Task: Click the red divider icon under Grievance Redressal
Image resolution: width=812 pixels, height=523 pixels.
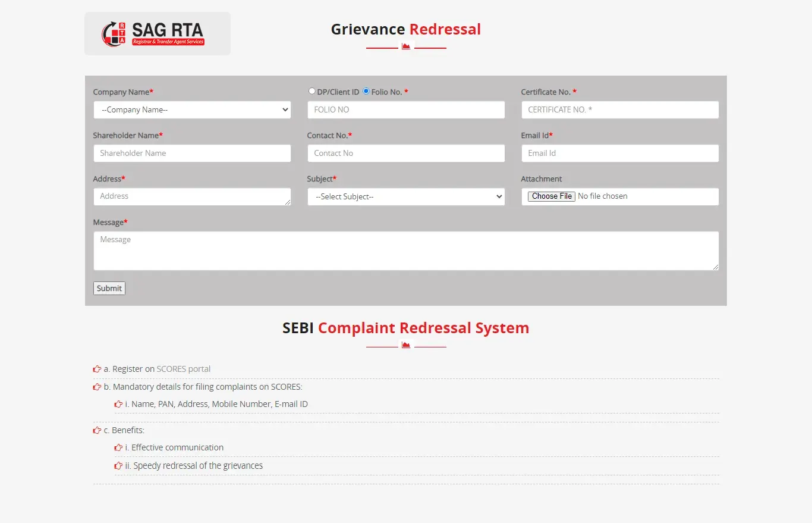Action: (406, 46)
